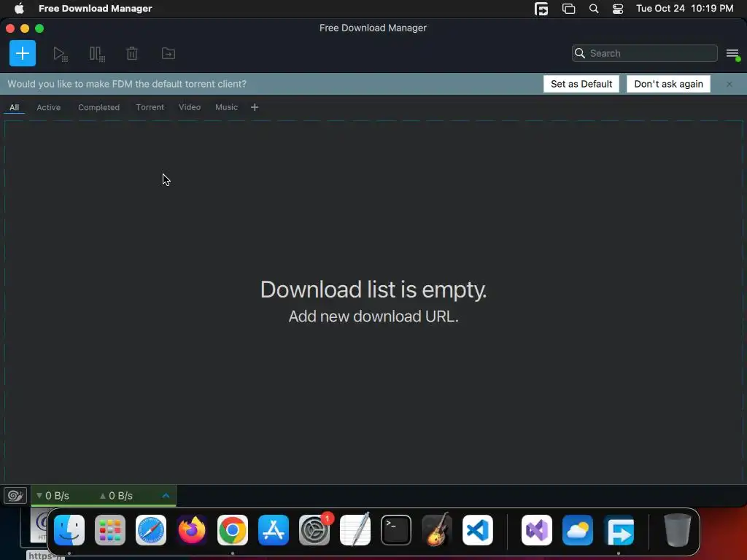Delete selected download with trash icon
747x560 pixels.
click(x=132, y=53)
